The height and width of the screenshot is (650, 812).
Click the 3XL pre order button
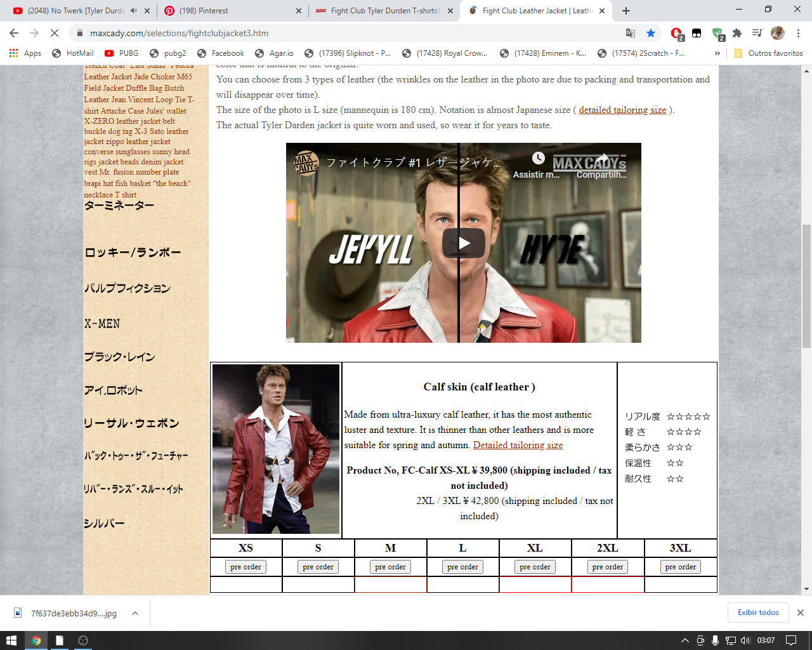click(x=681, y=567)
